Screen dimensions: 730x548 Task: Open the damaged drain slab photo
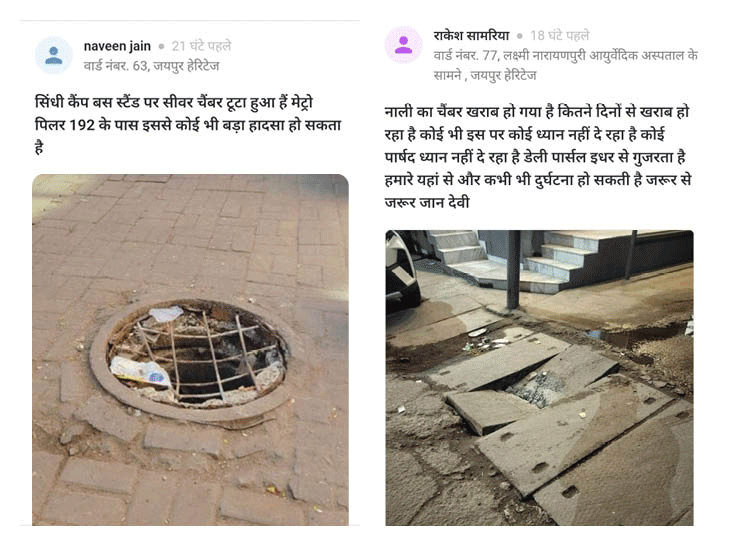(x=539, y=378)
